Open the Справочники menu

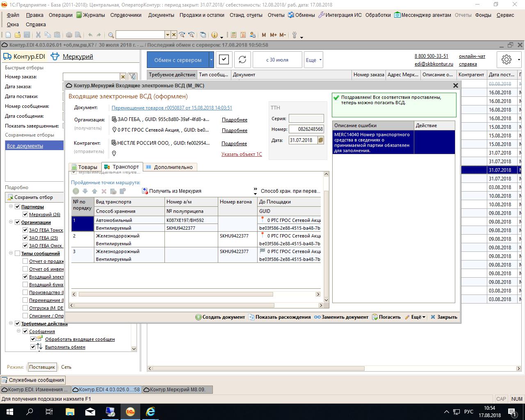(x=126, y=15)
